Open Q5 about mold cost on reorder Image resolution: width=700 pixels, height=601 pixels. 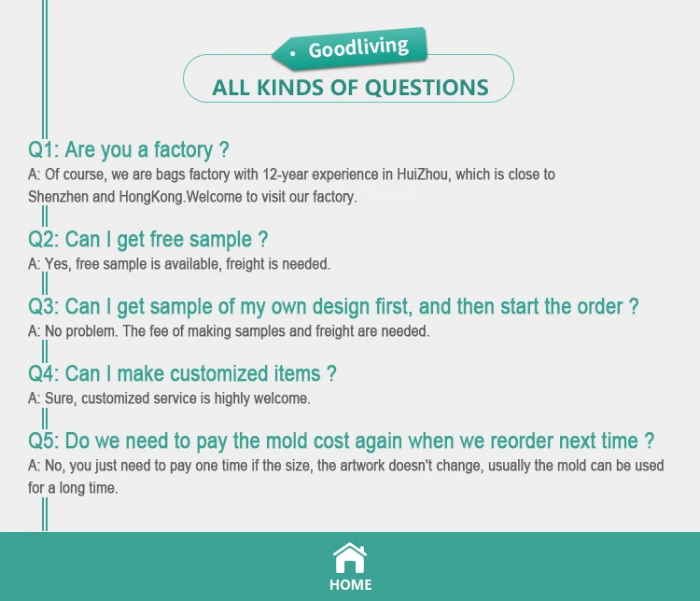pos(341,441)
